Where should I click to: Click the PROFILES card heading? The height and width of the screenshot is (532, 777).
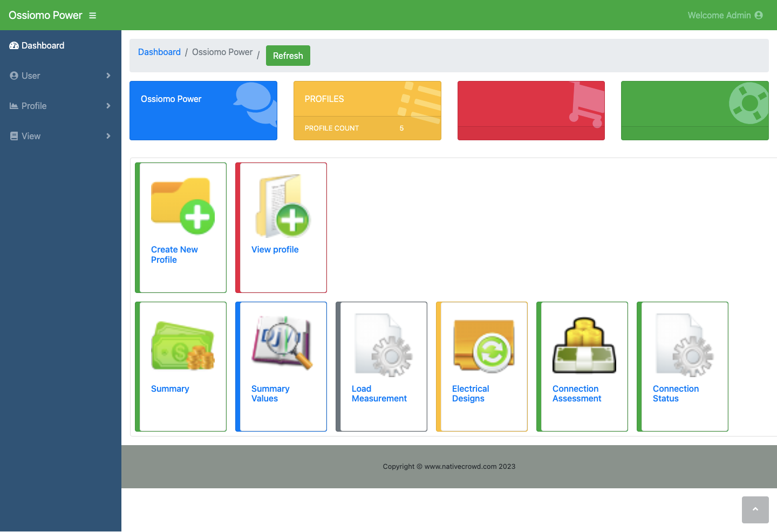pos(324,99)
